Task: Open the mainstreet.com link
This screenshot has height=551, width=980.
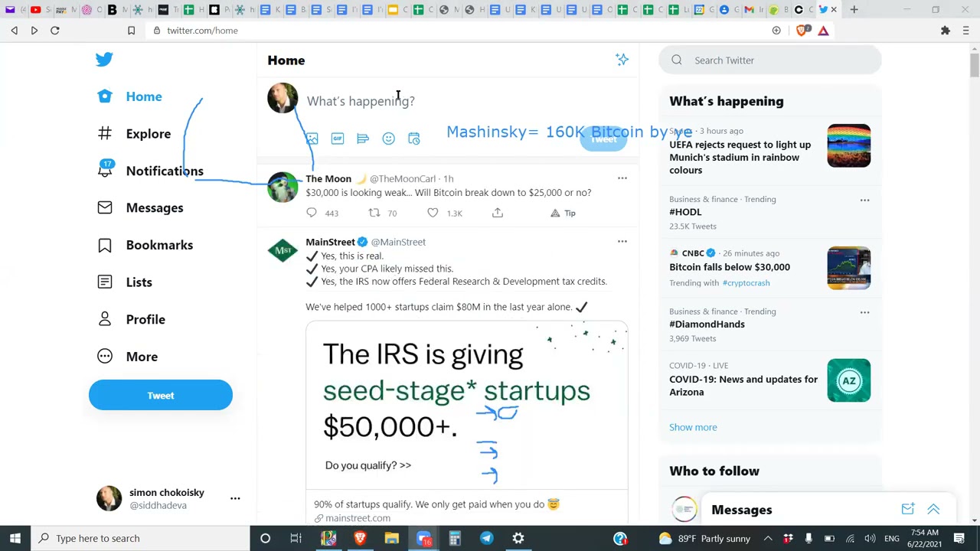Action: click(358, 518)
